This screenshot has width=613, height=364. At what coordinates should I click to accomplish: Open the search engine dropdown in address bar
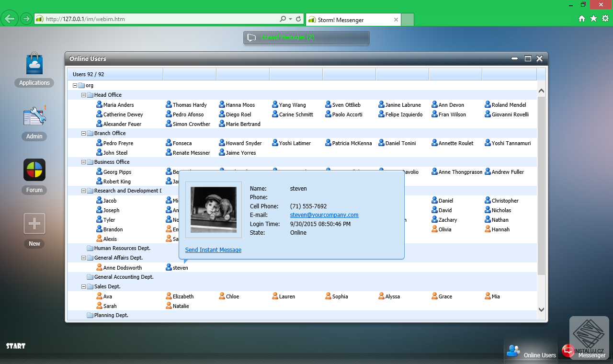tap(290, 19)
